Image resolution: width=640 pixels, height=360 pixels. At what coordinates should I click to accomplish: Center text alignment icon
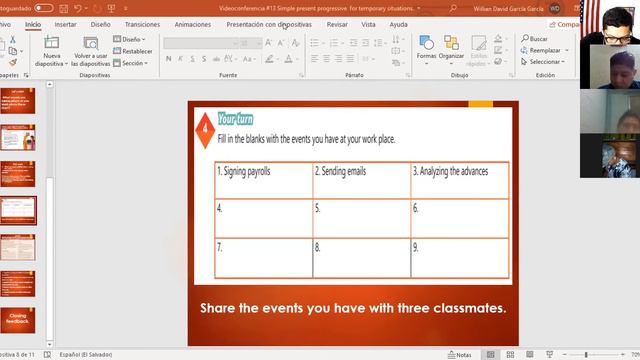tap(327, 59)
